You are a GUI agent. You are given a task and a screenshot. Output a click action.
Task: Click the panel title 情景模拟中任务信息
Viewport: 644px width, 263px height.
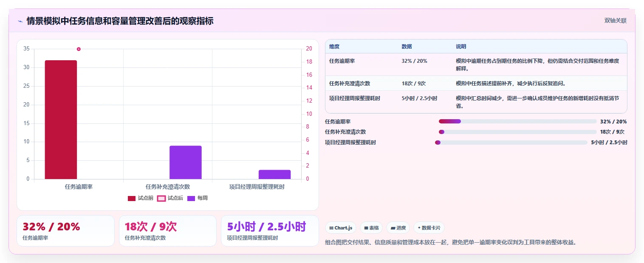(120, 21)
